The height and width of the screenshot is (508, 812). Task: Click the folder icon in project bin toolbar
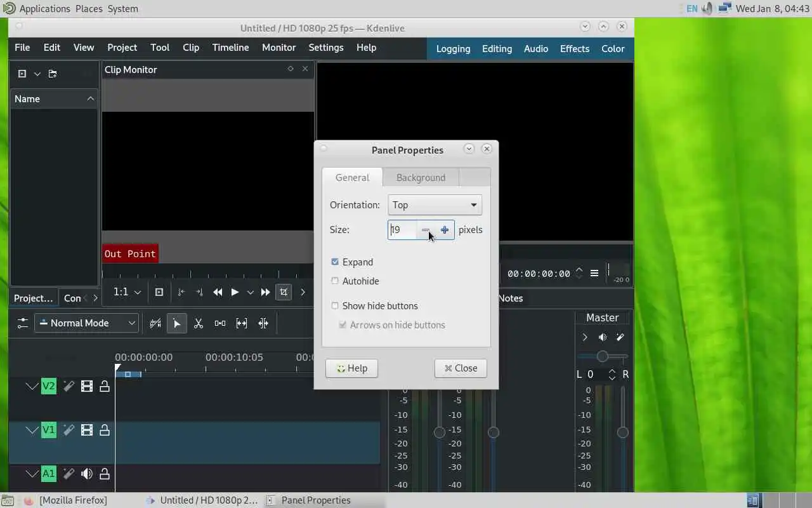click(53, 74)
